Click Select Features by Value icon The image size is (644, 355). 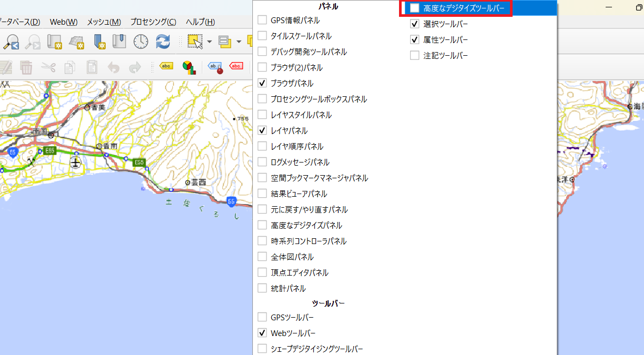click(x=225, y=41)
